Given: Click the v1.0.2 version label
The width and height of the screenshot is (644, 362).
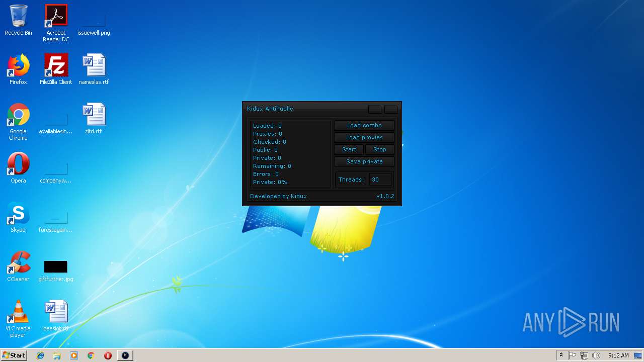Looking at the screenshot, I should click(385, 196).
